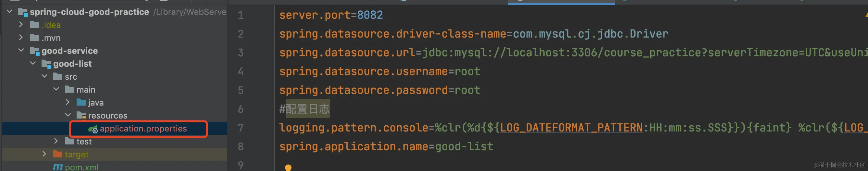
Task: Click the java source folder icon
Action: coord(81,102)
